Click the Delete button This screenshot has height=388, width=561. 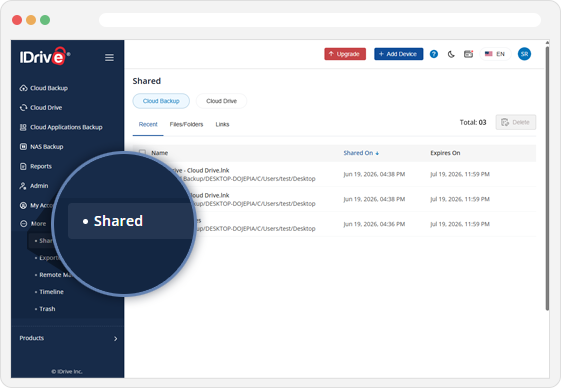pos(516,122)
